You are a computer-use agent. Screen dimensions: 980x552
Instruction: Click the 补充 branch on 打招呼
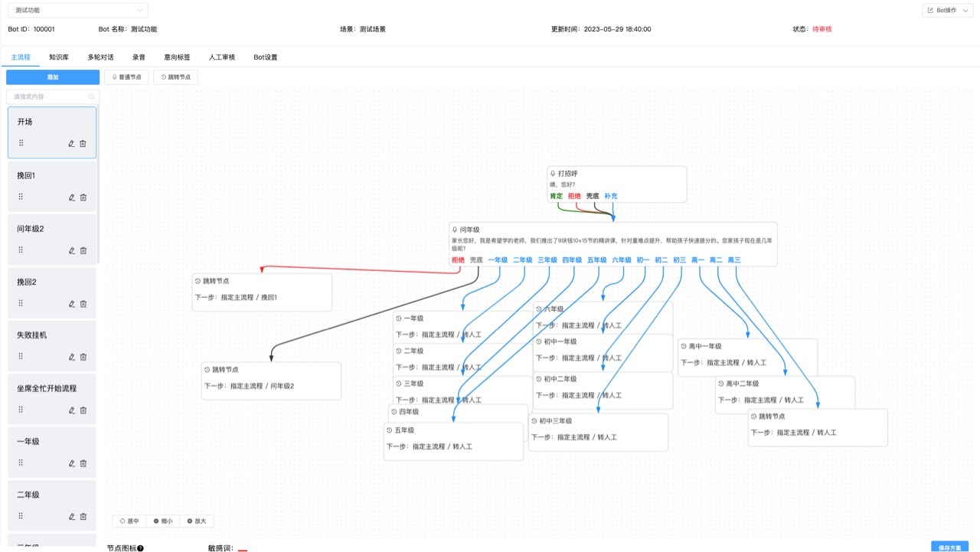click(611, 196)
